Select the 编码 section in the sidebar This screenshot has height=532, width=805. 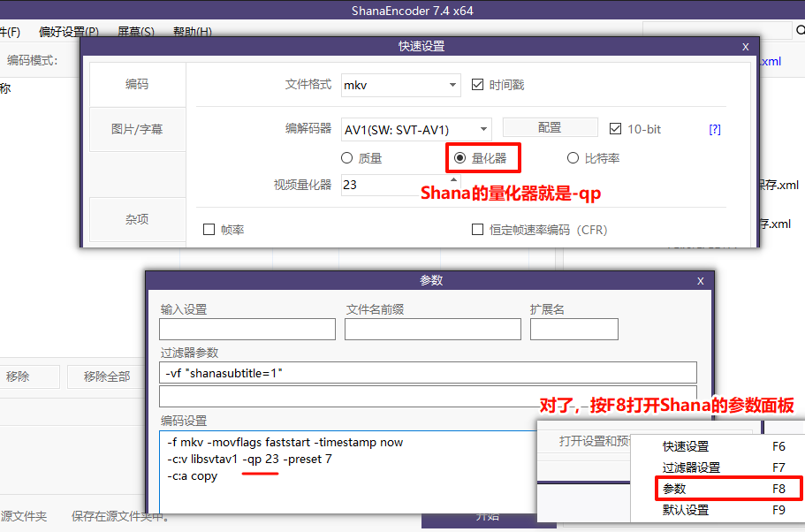(137, 85)
